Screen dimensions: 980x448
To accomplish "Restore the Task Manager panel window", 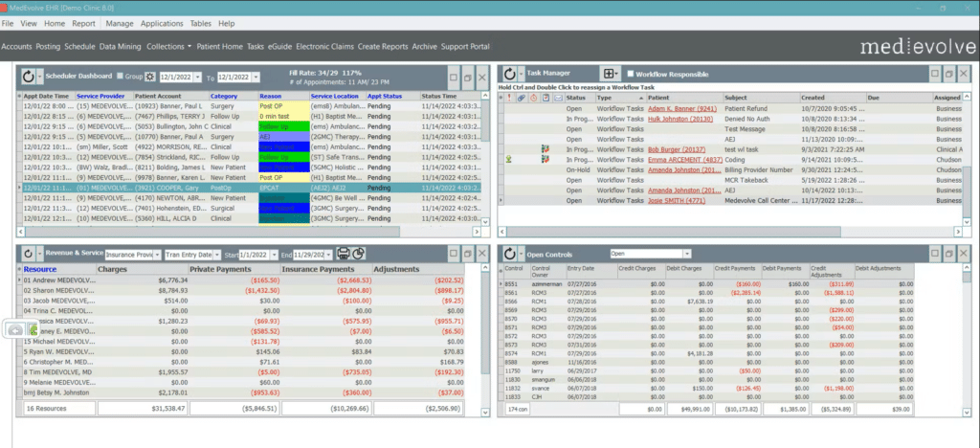I will 949,74.
